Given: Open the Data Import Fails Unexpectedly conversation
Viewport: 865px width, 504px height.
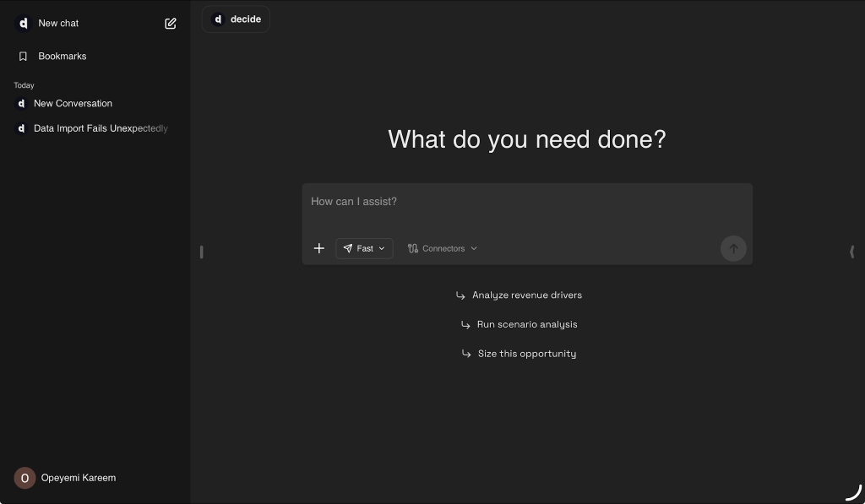Looking at the screenshot, I should tap(100, 128).
